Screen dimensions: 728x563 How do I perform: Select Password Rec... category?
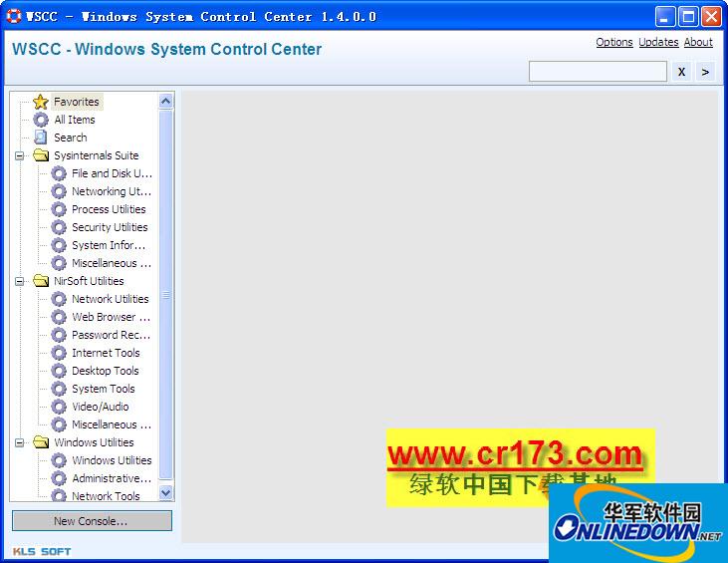pyautogui.click(x=111, y=335)
